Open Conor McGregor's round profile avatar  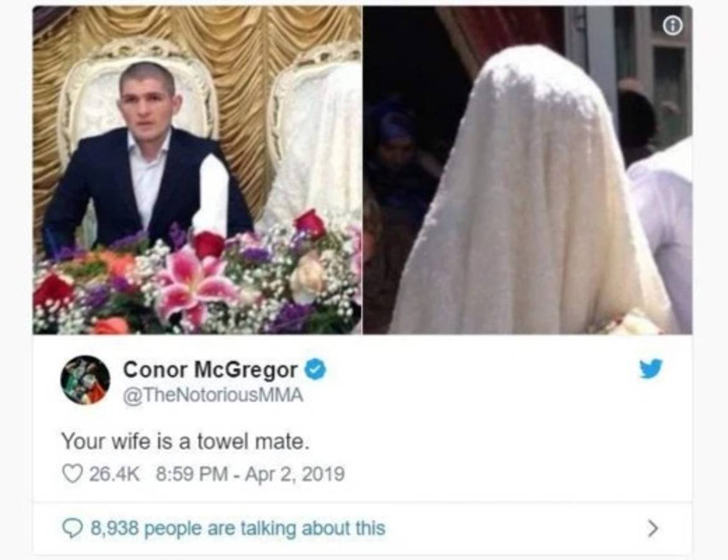[85, 380]
